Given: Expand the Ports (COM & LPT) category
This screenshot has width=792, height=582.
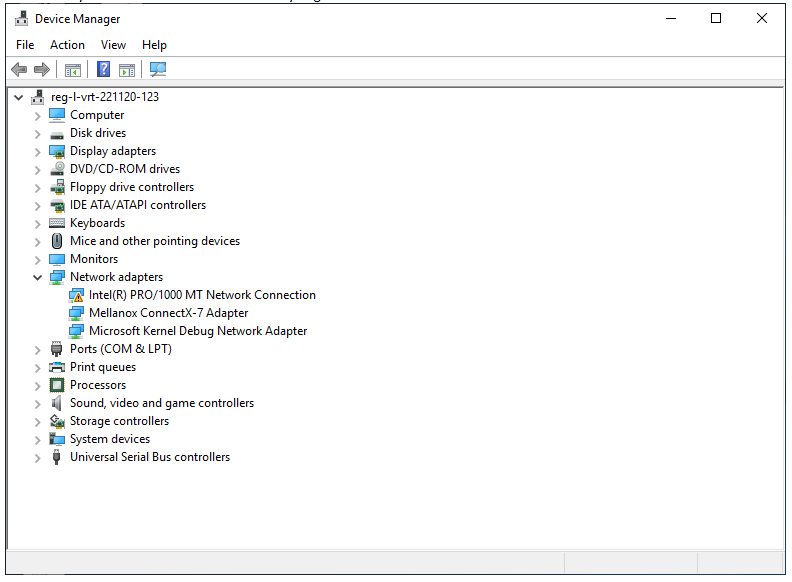Looking at the screenshot, I should (x=38, y=349).
